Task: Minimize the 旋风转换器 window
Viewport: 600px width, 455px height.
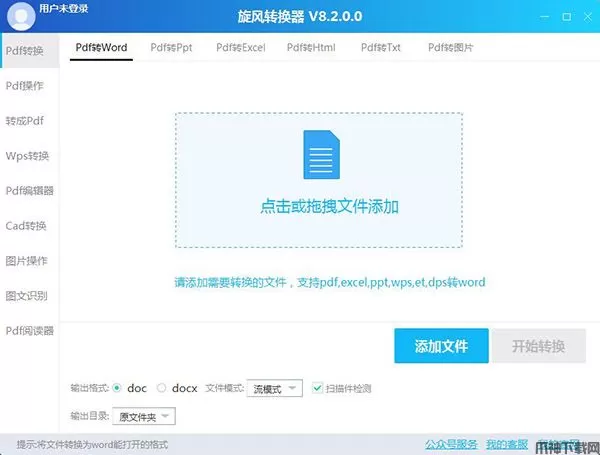Action: click(545, 17)
